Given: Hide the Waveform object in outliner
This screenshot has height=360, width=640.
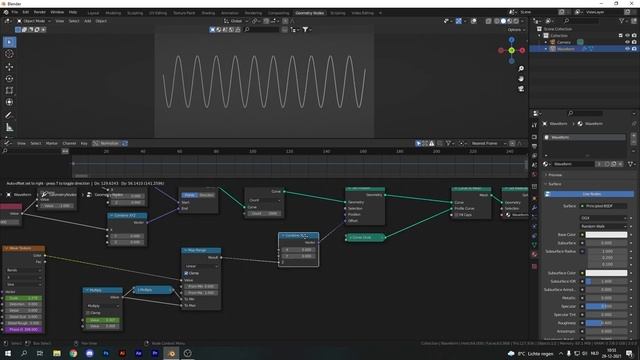Looking at the screenshot, I should pos(627,49).
